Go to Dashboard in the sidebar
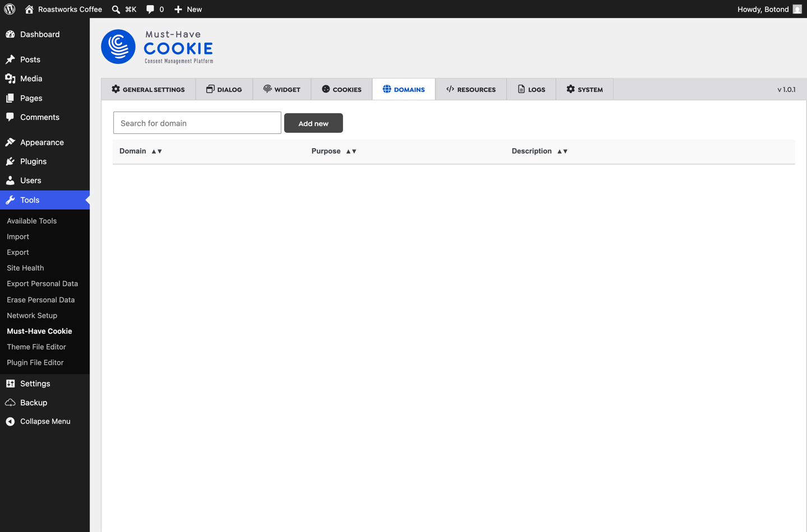The height and width of the screenshot is (532, 807). click(45, 34)
